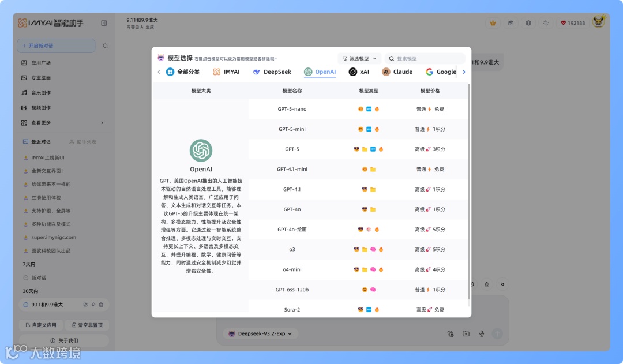The image size is (623, 364).
Task: Delete the 9.11和9.9谁大 conversation
Action: pyautogui.click(x=102, y=305)
